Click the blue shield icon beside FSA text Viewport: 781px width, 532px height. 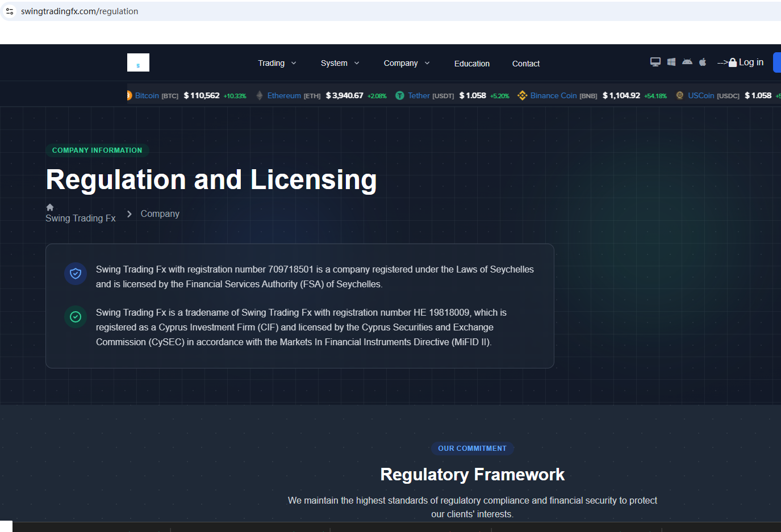[76, 274]
